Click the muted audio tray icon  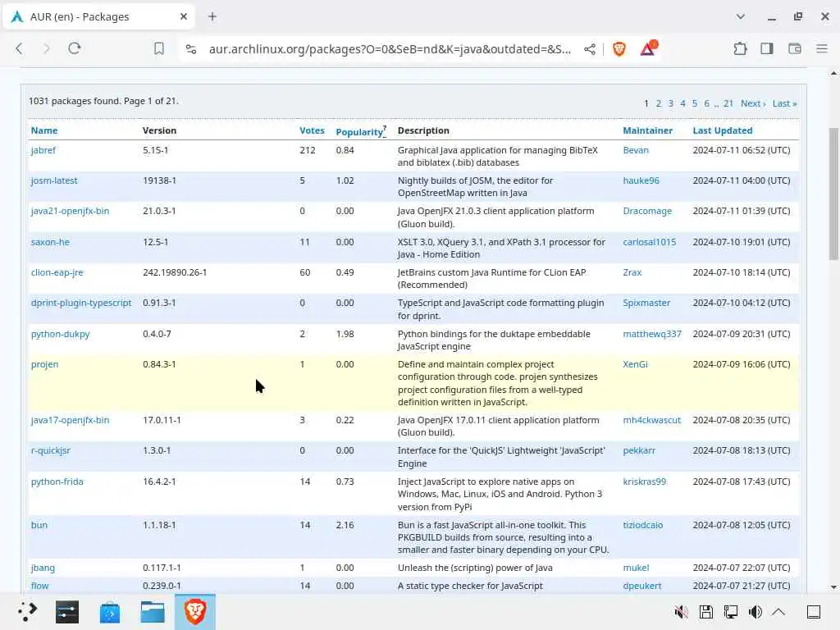click(x=681, y=611)
